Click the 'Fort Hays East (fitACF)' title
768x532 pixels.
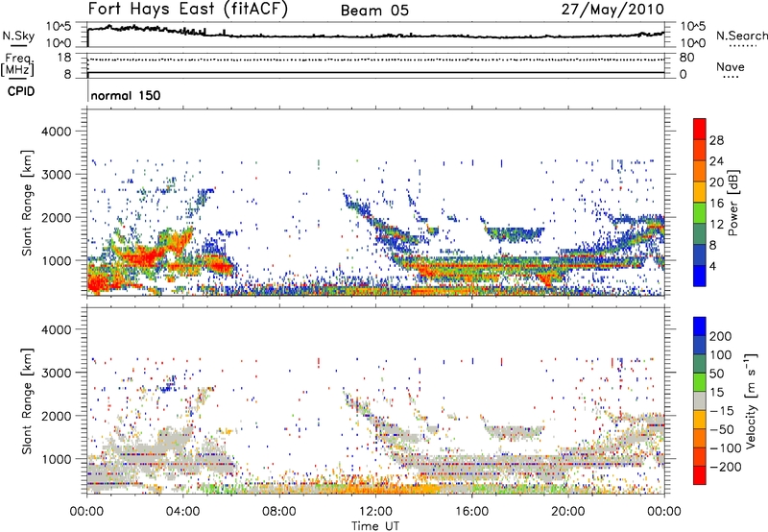[188, 9]
